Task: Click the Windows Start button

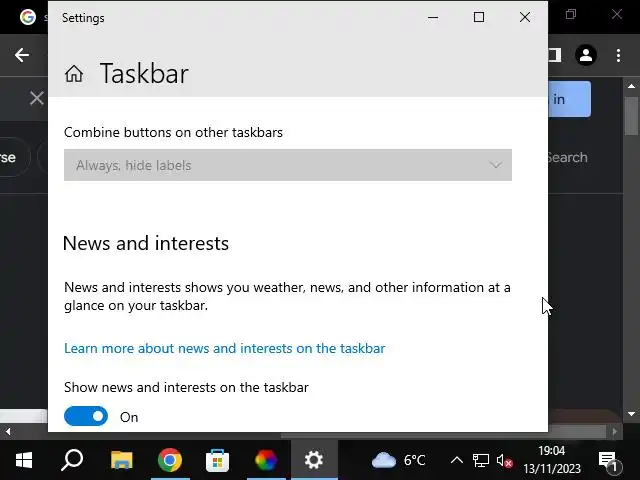Action: (x=24, y=460)
